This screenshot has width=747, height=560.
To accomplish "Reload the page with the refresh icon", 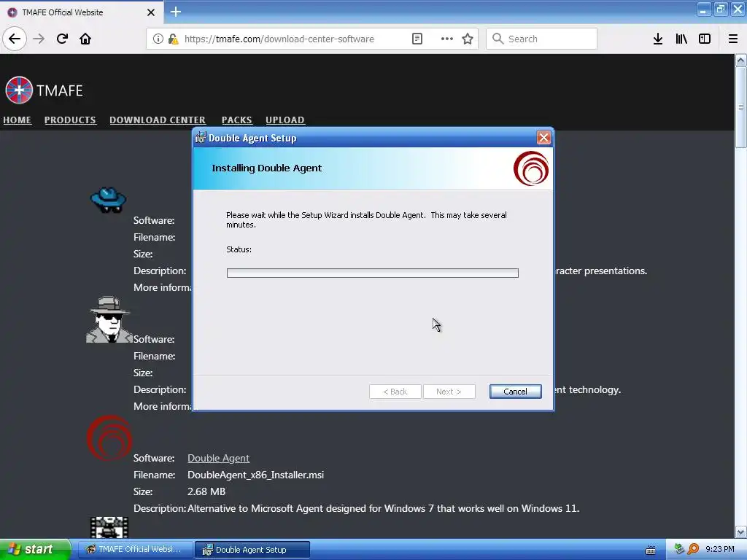I will click(x=62, y=39).
